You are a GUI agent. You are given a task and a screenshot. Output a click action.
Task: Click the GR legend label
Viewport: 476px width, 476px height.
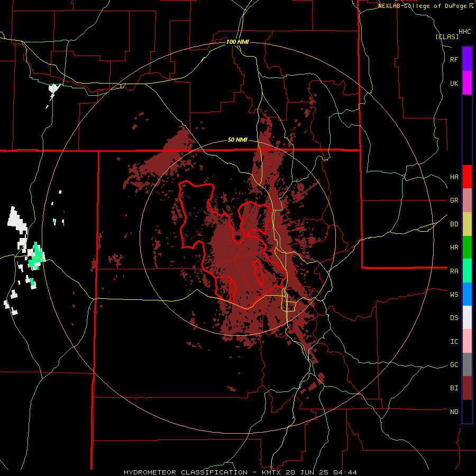coord(454,200)
